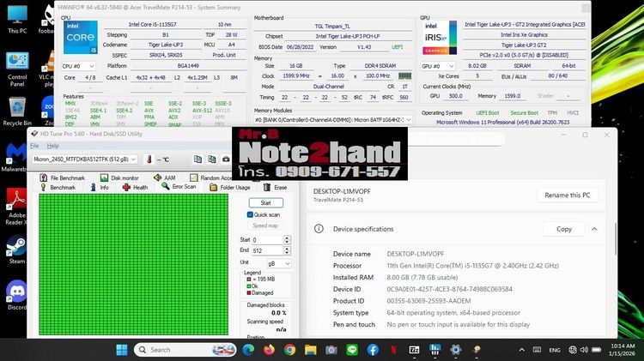Open File Explorer from the taskbar
Viewport: 644px width, 361px height.
pyautogui.click(x=311, y=350)
